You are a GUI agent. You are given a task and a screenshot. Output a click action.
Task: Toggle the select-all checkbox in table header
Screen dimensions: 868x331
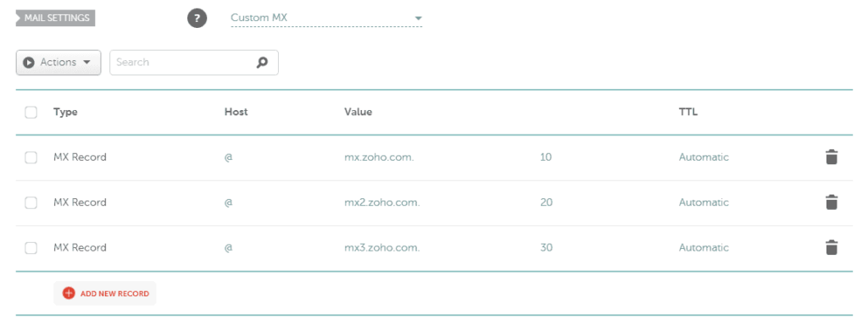(31, 113)
